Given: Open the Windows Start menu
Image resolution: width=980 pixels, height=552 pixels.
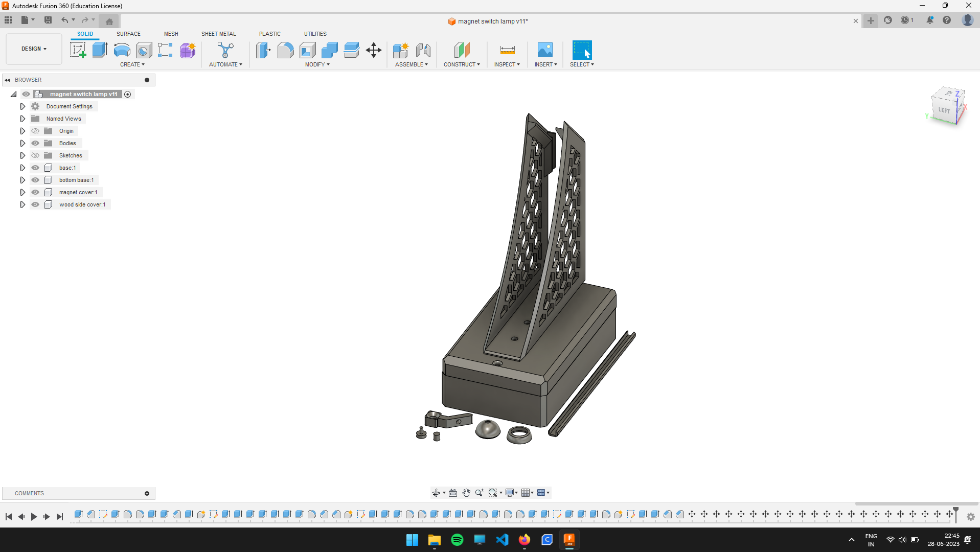Looking at the screenshot, I should point(412,540).
